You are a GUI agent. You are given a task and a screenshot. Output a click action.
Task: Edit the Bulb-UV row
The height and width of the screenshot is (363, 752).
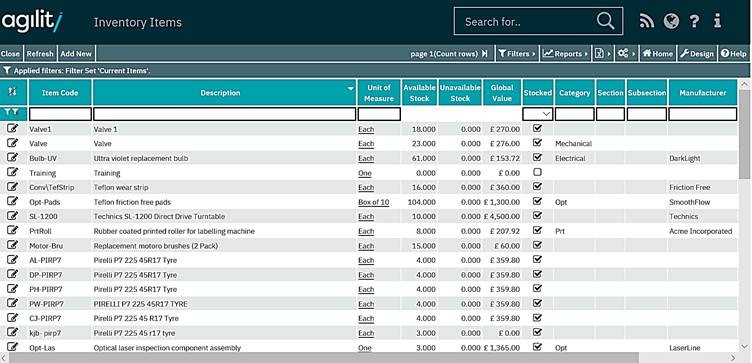coord(12,157)
